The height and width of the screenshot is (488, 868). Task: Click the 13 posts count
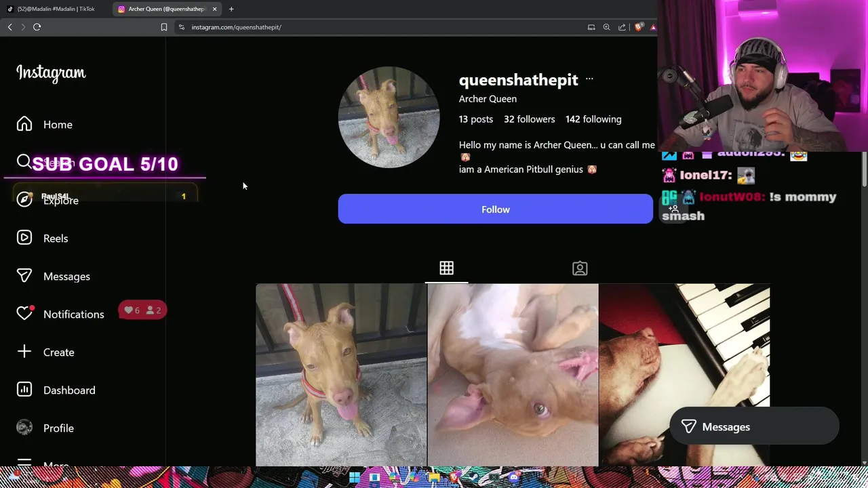point(476,119)
